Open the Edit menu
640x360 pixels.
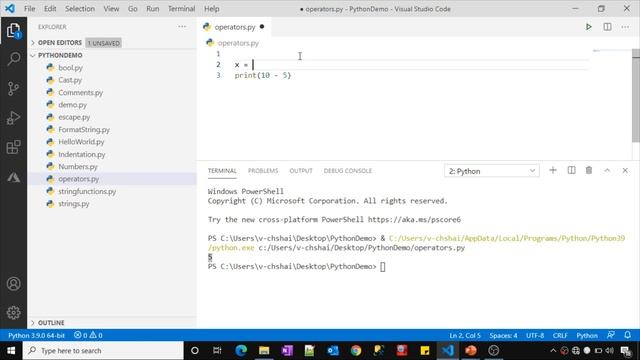[x=50, y=9]
